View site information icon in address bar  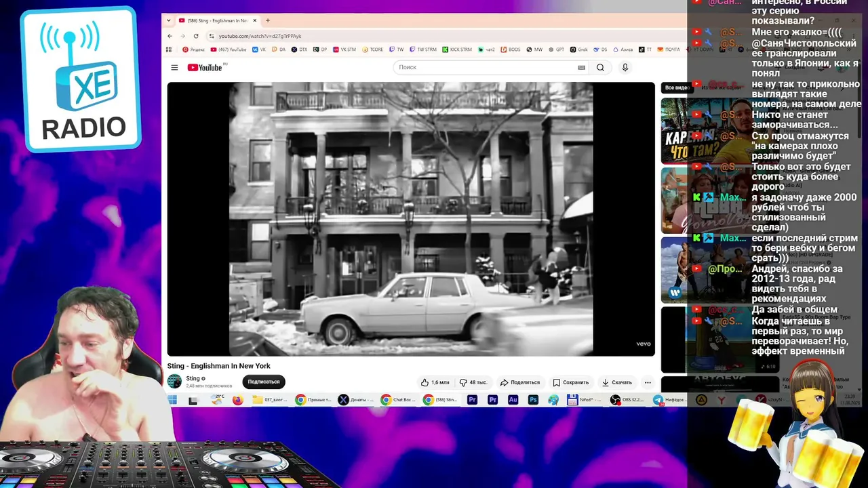click(x=212, y=36)
